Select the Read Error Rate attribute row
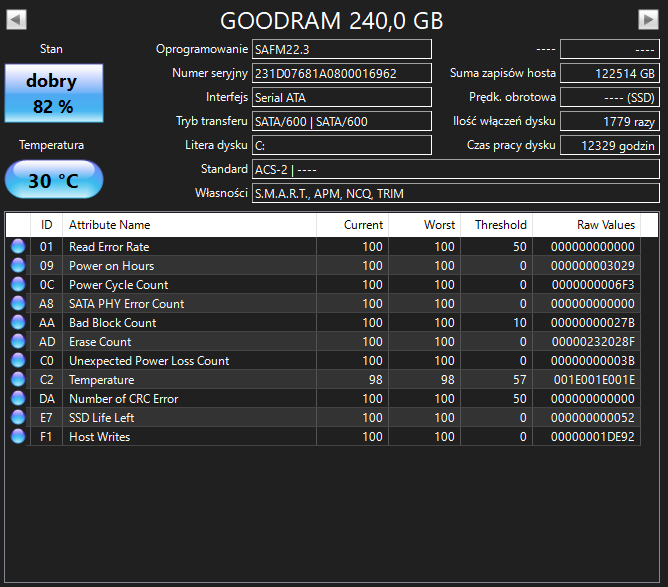This screenshot has height=587, width=668. click(323, 246)
